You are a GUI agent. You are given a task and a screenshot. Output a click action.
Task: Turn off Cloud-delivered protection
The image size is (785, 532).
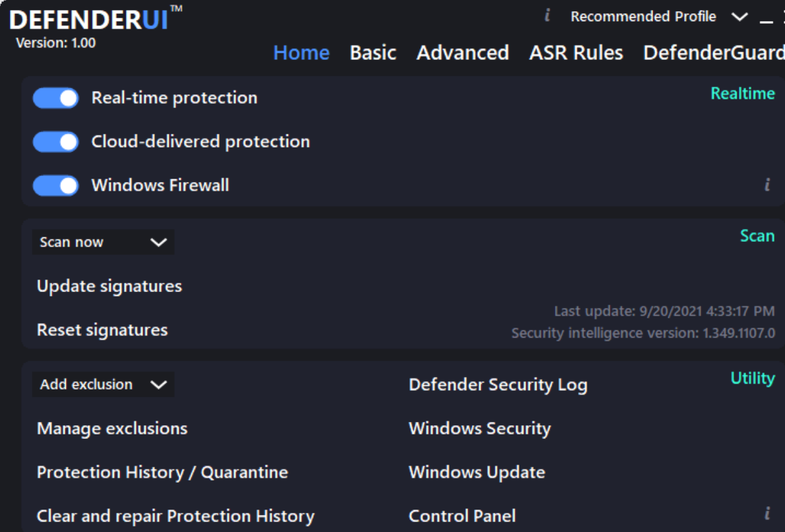coord(55,141)
